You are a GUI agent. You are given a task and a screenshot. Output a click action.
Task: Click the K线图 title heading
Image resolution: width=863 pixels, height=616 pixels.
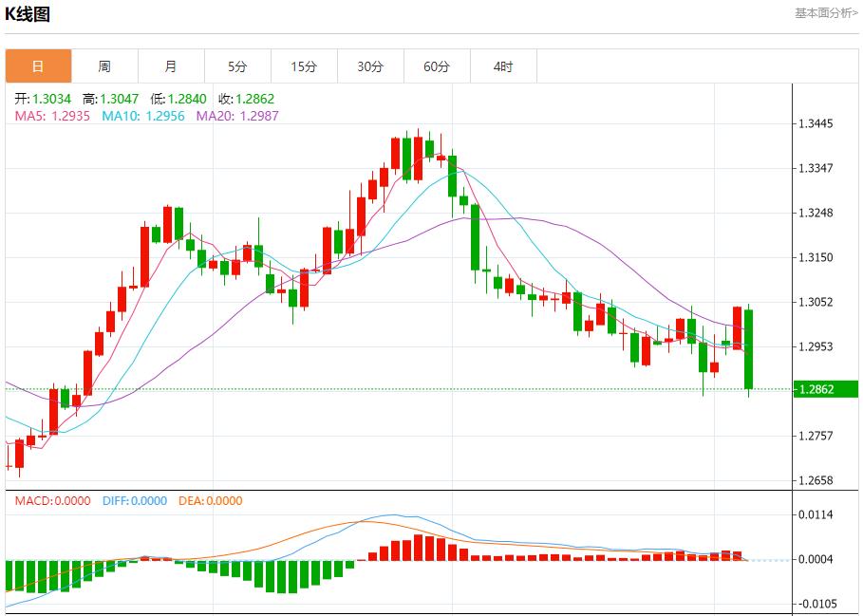(28, 13)
